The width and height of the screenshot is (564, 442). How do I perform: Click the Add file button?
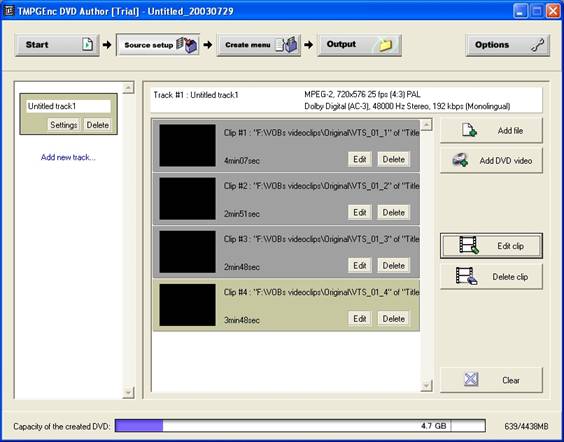click(x=491, y=131)
